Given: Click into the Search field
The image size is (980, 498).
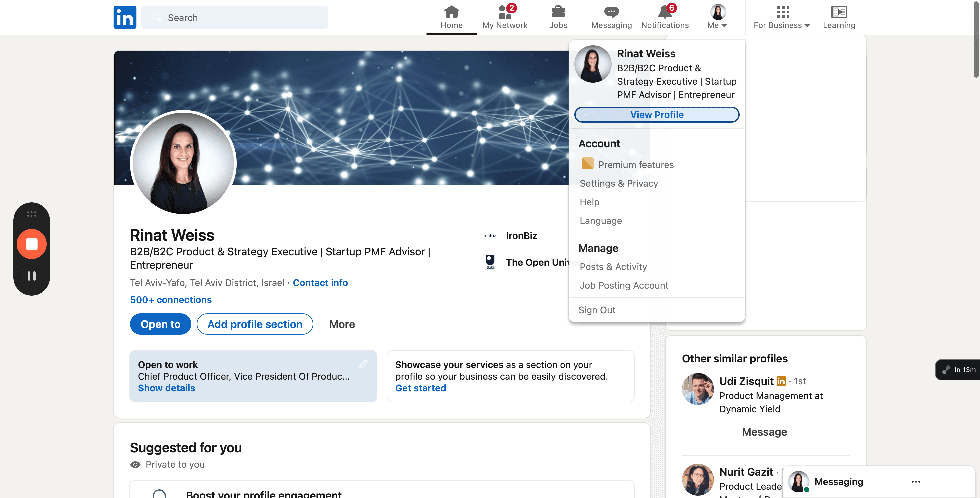Looking at the screenshot, I should [x=234, y=18].
